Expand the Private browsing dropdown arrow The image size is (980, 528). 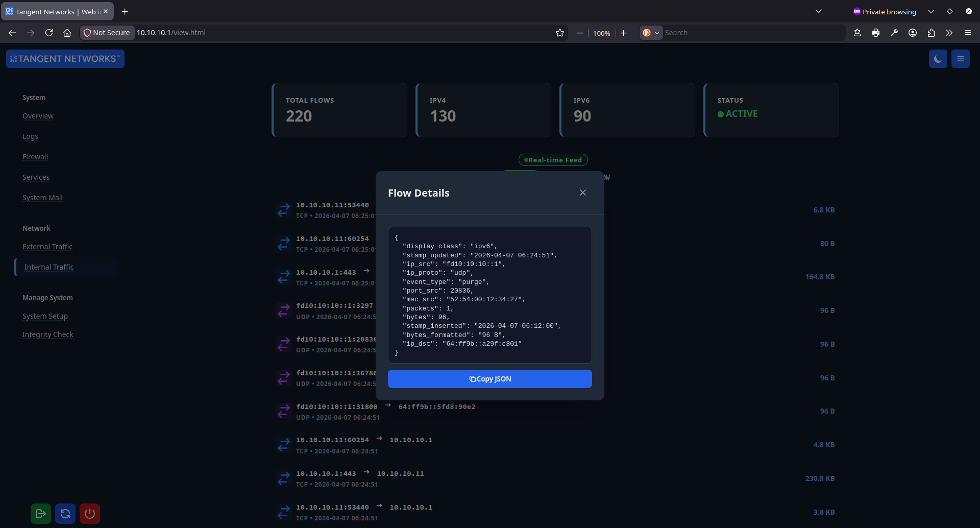click(931, 11)
